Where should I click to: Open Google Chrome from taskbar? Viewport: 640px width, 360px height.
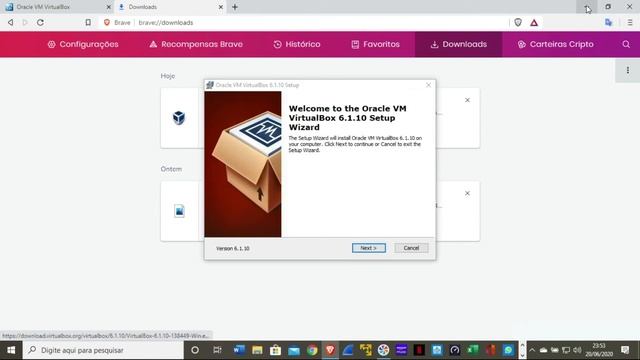(312, 350)
